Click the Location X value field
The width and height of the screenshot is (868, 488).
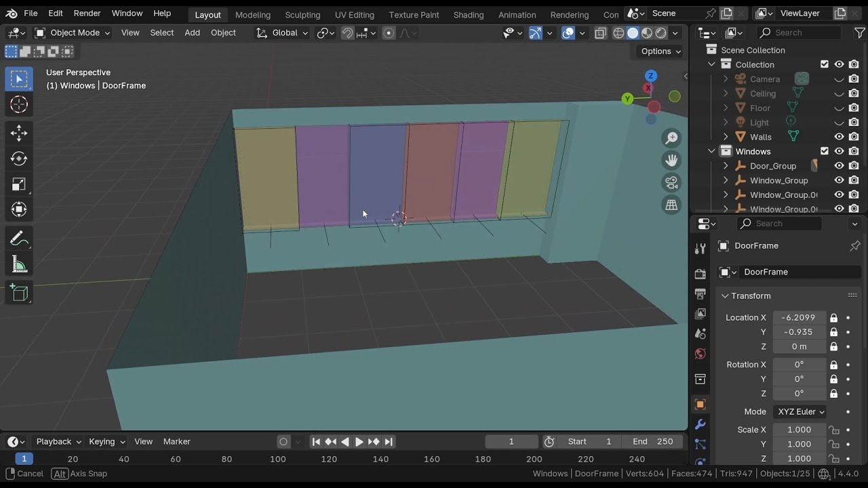800,317
